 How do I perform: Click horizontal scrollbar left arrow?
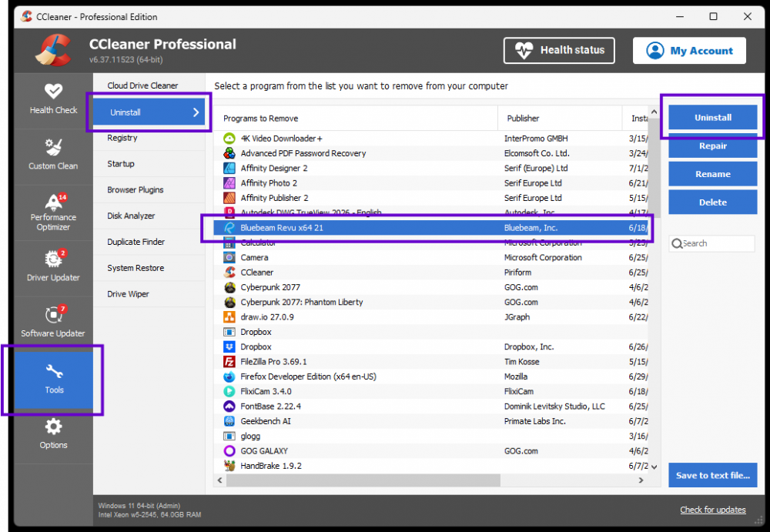pyautogui.click(x=219, y=480)
